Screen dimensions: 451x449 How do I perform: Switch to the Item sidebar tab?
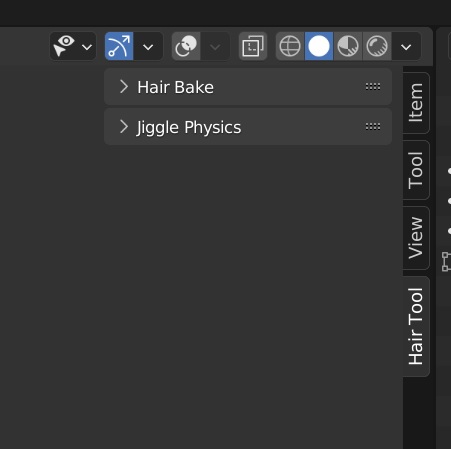pos(416,103)
